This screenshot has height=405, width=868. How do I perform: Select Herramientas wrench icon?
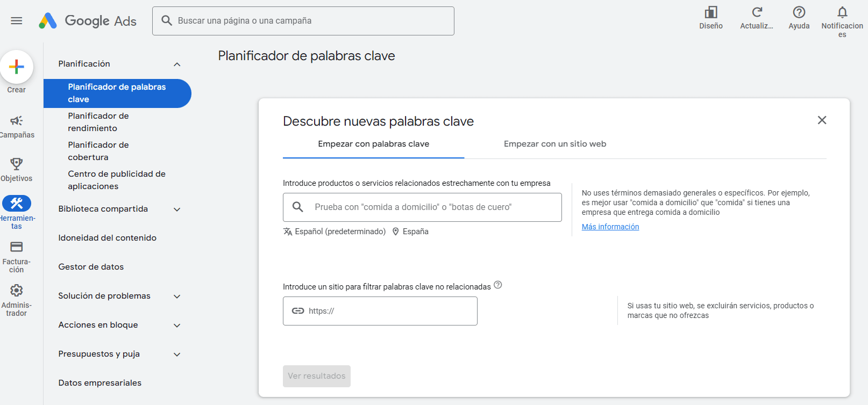point(17,204)
